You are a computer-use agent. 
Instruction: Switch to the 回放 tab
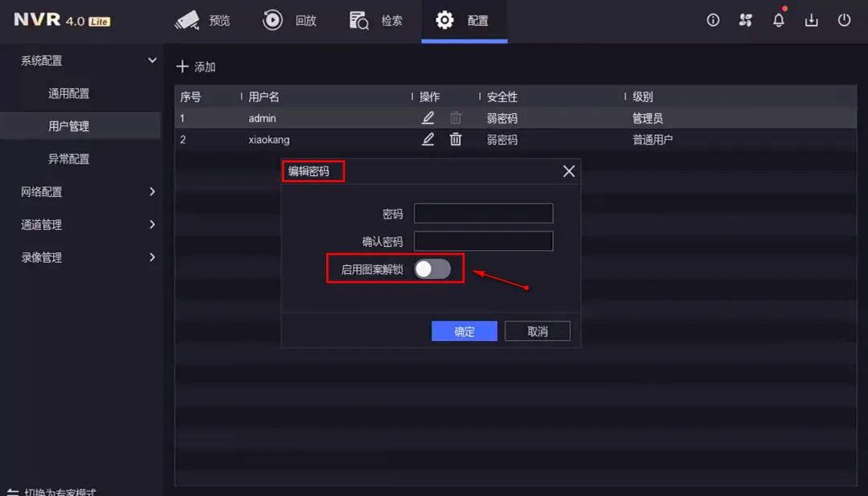point(290,21)
